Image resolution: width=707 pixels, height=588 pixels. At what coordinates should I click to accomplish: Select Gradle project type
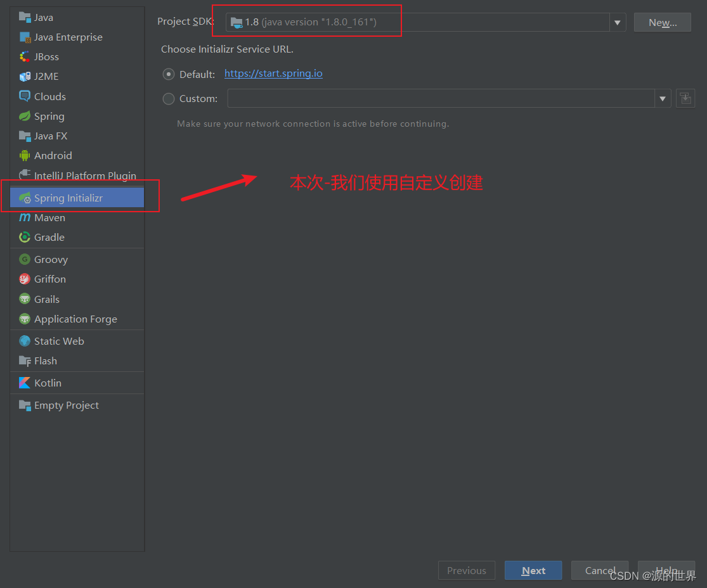click(x=77, y=237)
